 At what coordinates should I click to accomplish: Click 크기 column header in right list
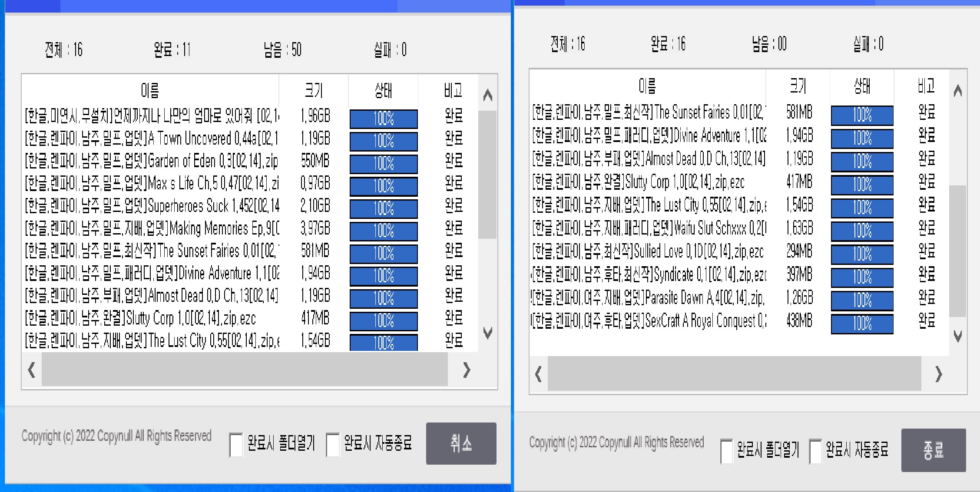798,86
